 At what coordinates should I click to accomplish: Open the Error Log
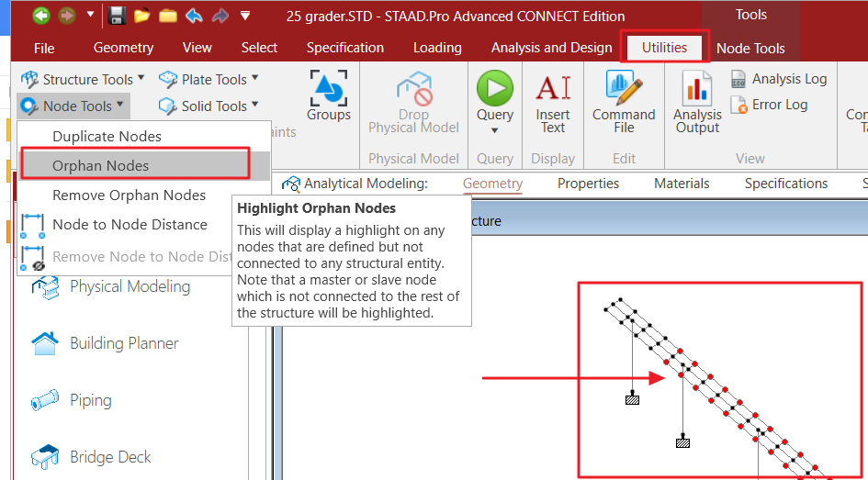[x=769, y=105]
